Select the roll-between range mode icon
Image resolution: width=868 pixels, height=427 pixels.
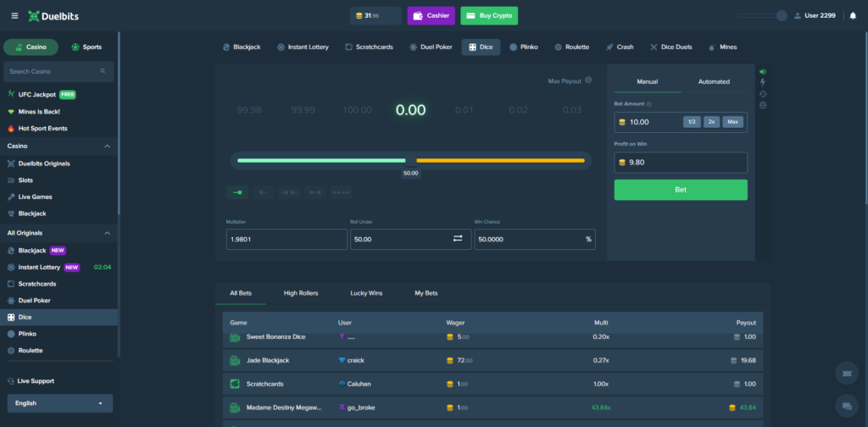tap(315, 192)
